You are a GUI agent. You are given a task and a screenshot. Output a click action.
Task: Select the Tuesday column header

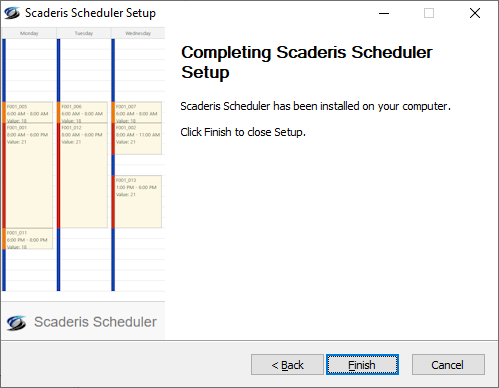click(x=84, y=33)
